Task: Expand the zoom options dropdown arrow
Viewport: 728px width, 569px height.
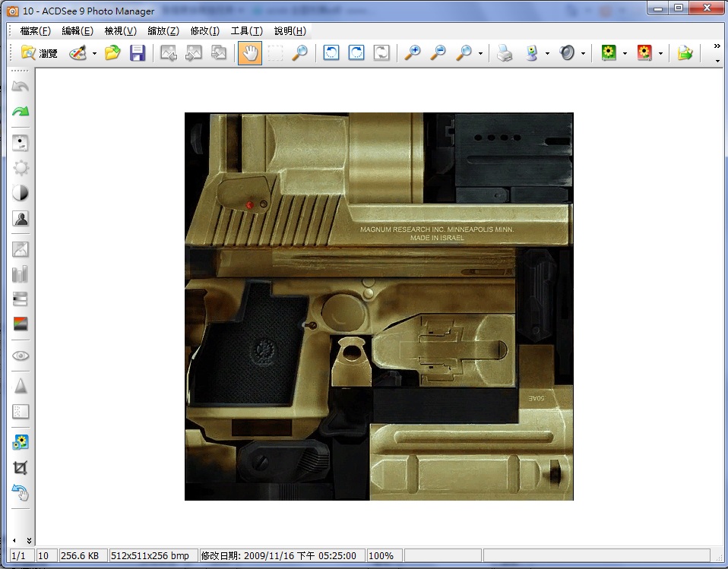Action: pyautogui.click(x=480, y=53)
